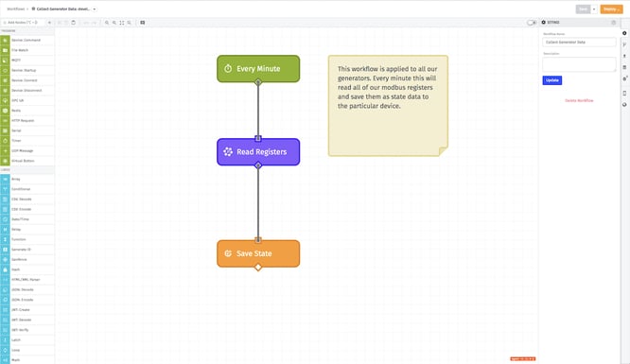
Task: Click the fit-to-screen zoom icon
Action: [x=122, y=23]
